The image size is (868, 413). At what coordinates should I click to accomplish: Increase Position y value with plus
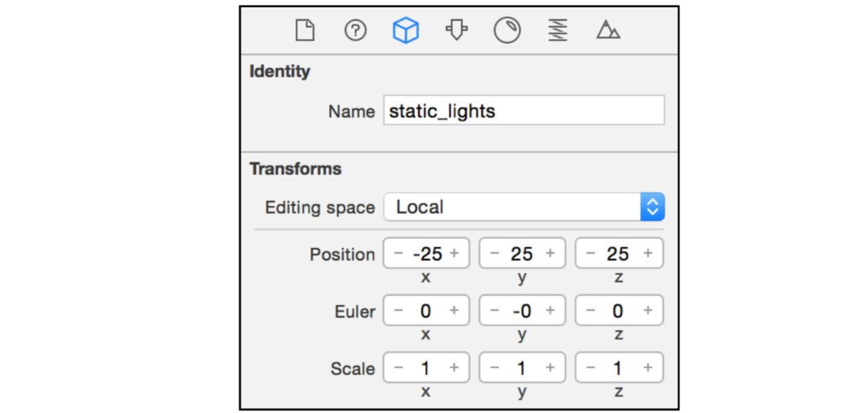[x=550, y=253]
